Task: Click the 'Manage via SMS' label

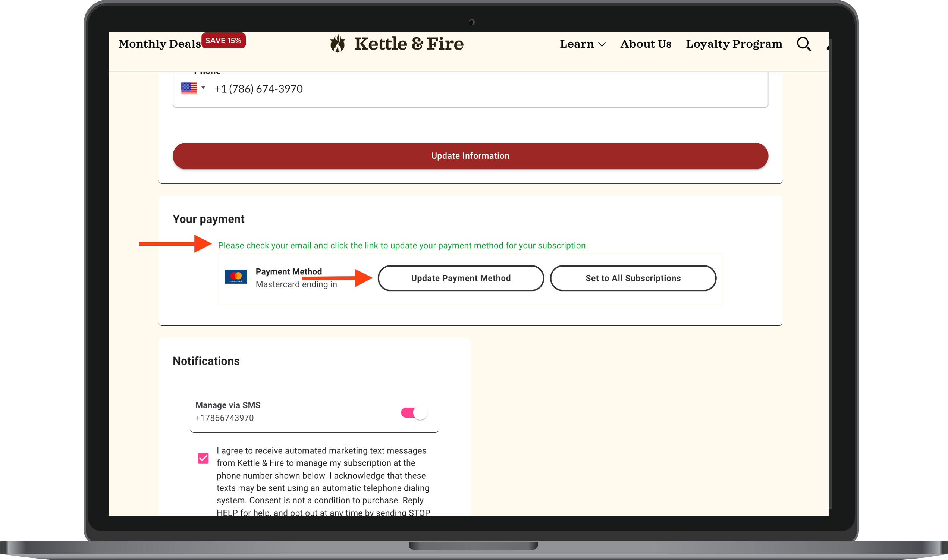Action: 228,405
